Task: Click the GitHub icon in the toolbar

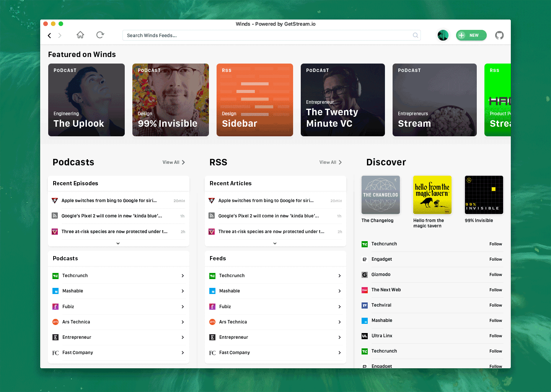Action: [499, 35]
